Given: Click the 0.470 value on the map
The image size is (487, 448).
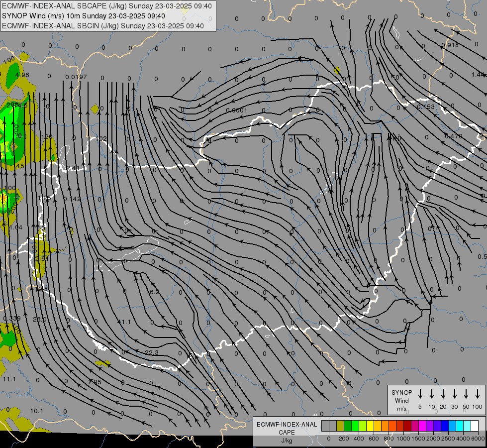Looking at the screenshot, I should coord(454,136).
